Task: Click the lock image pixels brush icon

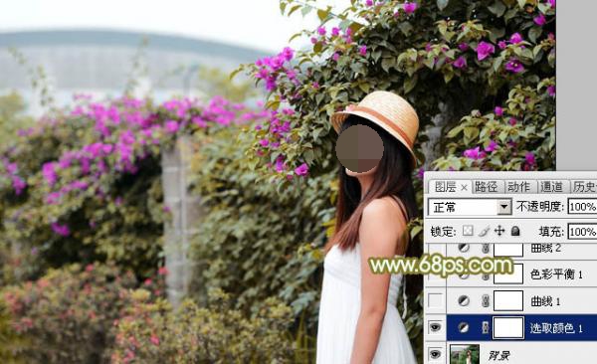Action: (x=484, y=231)
